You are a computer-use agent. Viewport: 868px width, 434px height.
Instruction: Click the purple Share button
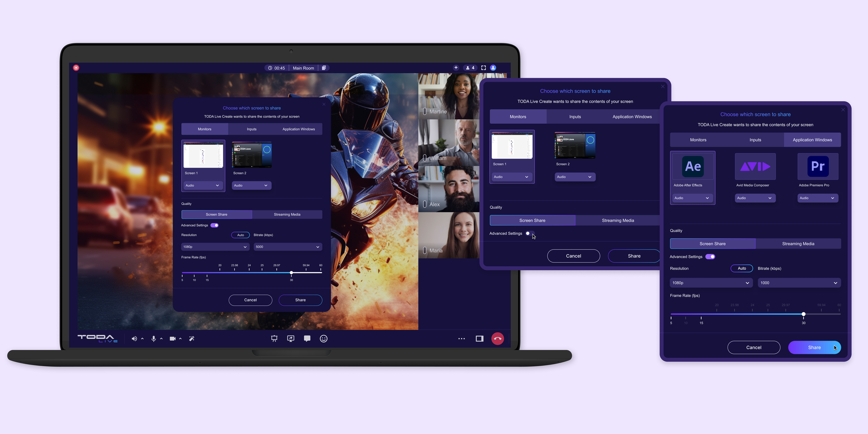[814, 348]
